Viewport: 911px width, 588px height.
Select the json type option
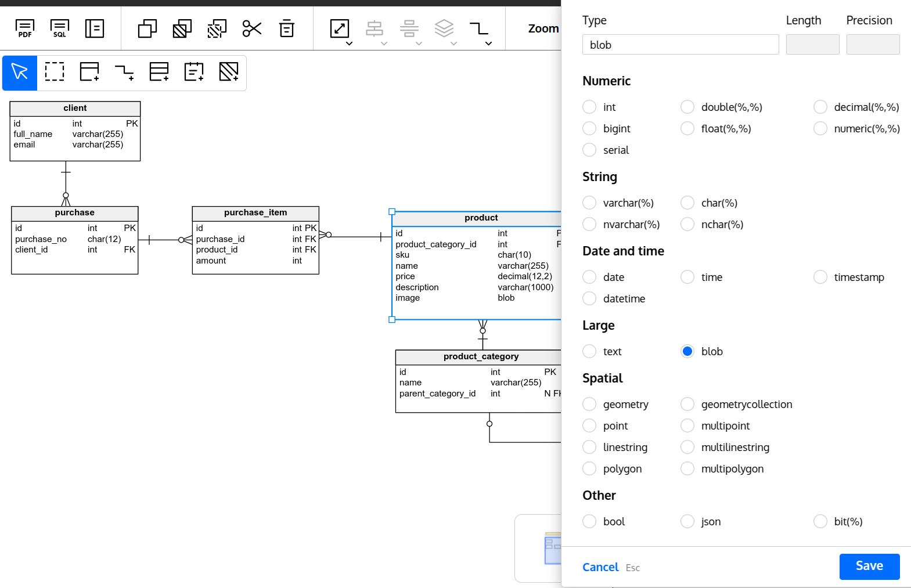[x=687, y=521]
